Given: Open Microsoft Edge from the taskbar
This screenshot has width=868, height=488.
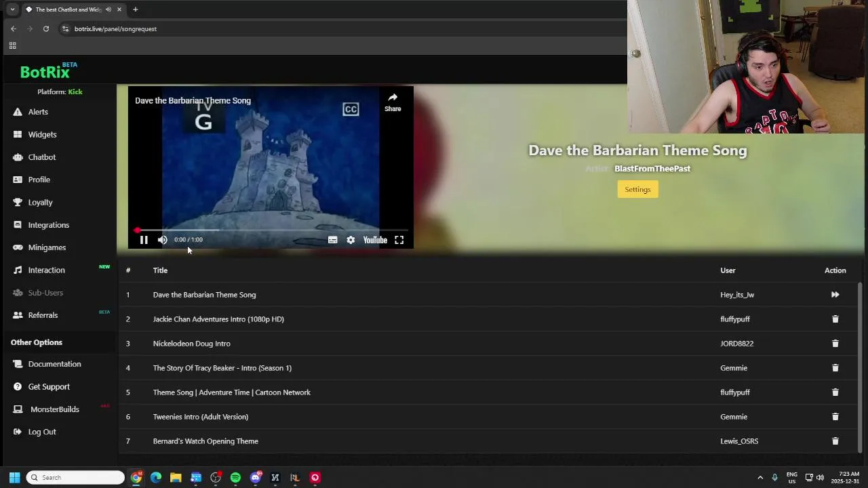Looking at the screenshot, I should pyautogui.click(x=156, y=477).
